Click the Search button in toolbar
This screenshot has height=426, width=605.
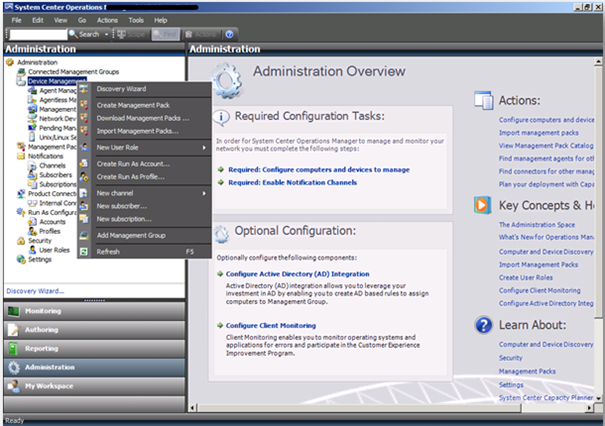coord(84,34)
